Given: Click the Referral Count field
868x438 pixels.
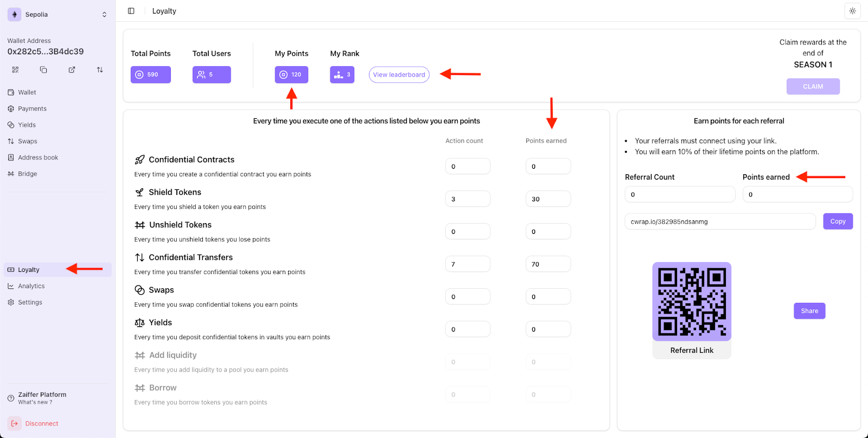Looking at the screenshot, I should (680, 194).
